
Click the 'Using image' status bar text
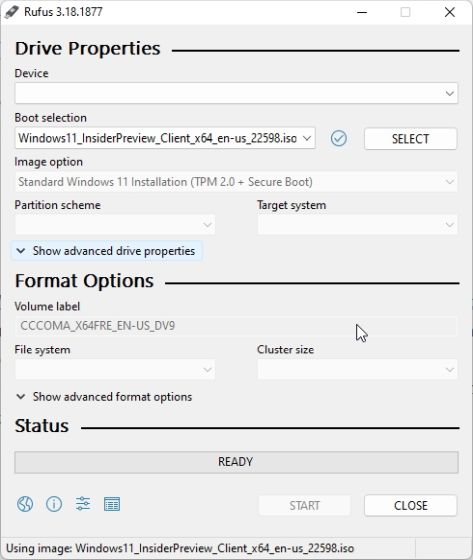point(180,548)
